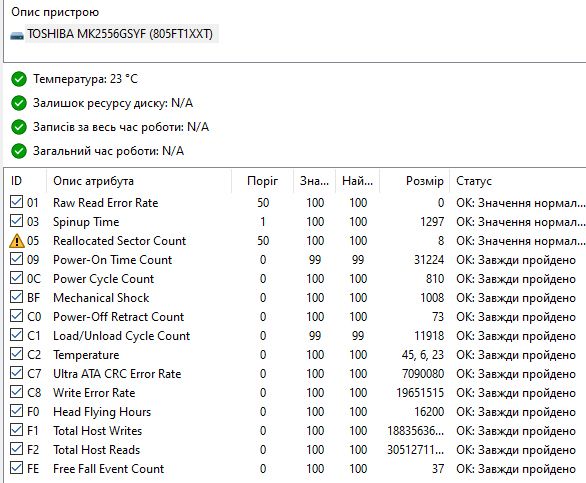The height and width of the screenshot is (483, 586).
Task: Sort by the ID column header
Action: pos(25,181)
